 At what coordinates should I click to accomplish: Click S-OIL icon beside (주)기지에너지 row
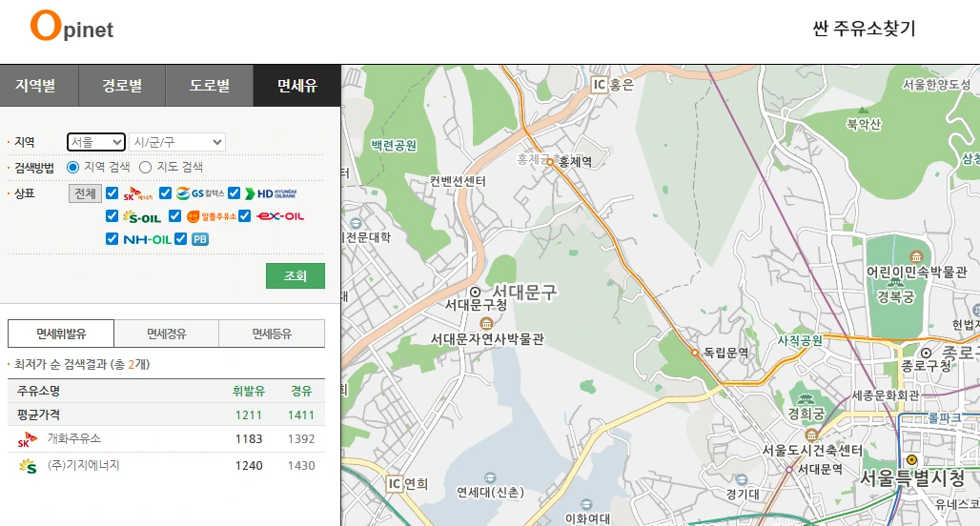[27, 466]
